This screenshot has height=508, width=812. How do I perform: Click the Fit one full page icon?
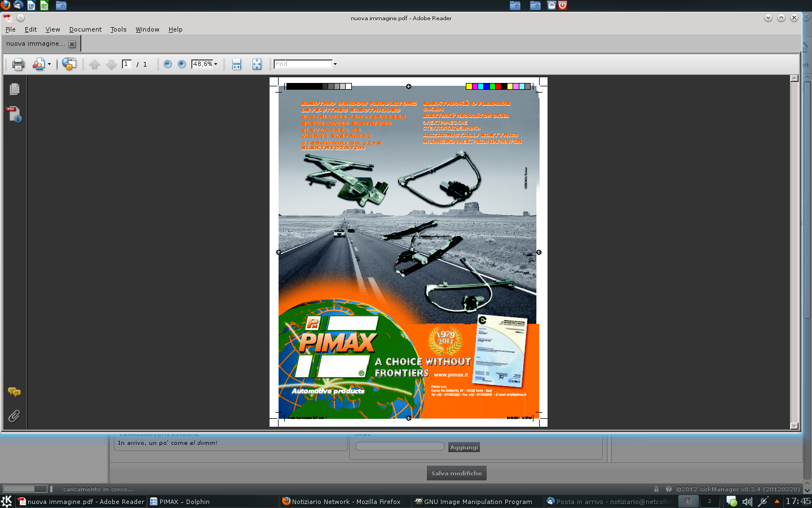click(257, 64)
